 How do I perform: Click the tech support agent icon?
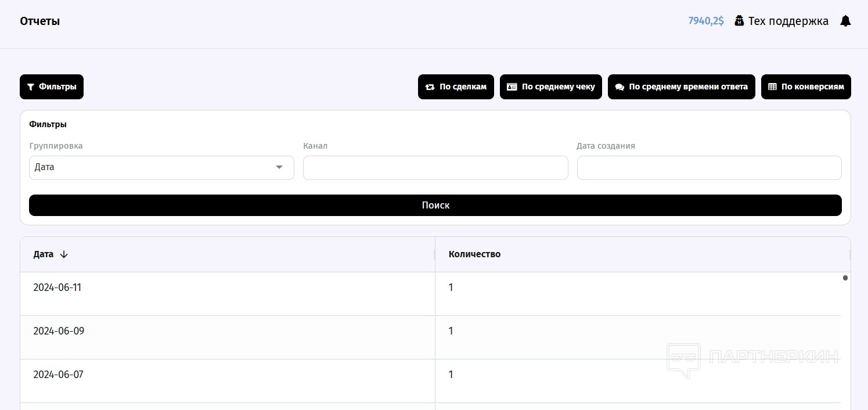(739, 21)
